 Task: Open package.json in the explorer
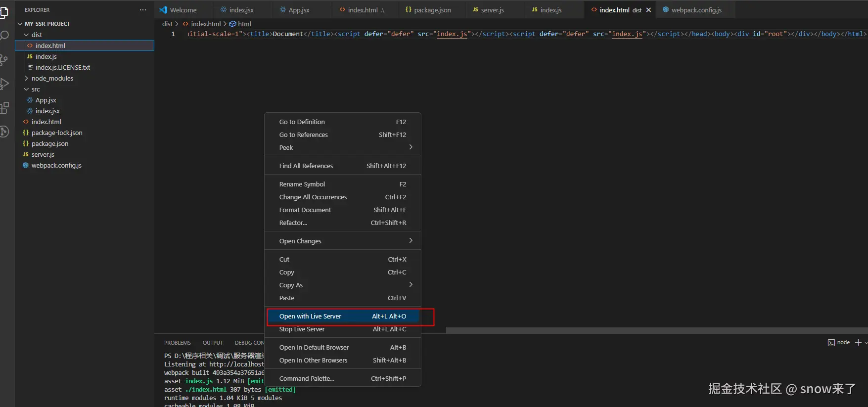click(x=85, y=143)
